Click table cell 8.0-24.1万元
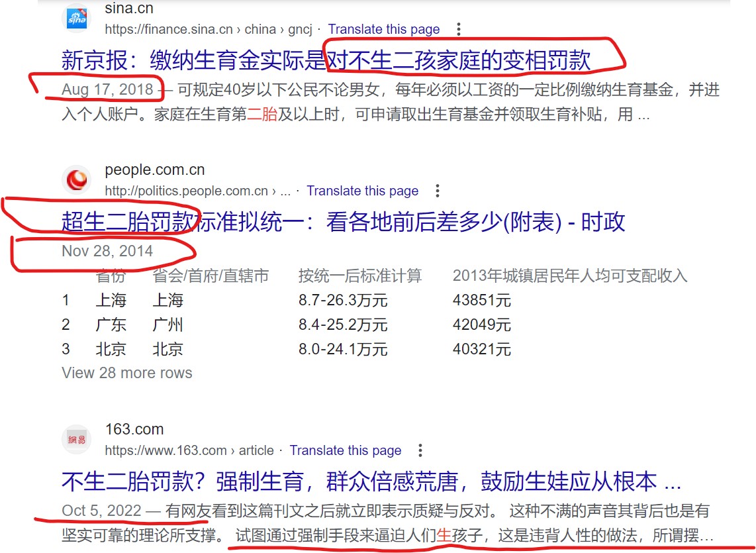The height and width of the screenshot is (553, 756). (x=343, y=349)
